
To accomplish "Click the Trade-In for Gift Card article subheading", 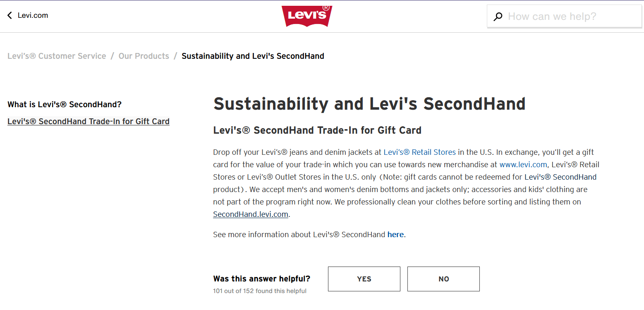I will click(317, 130).
